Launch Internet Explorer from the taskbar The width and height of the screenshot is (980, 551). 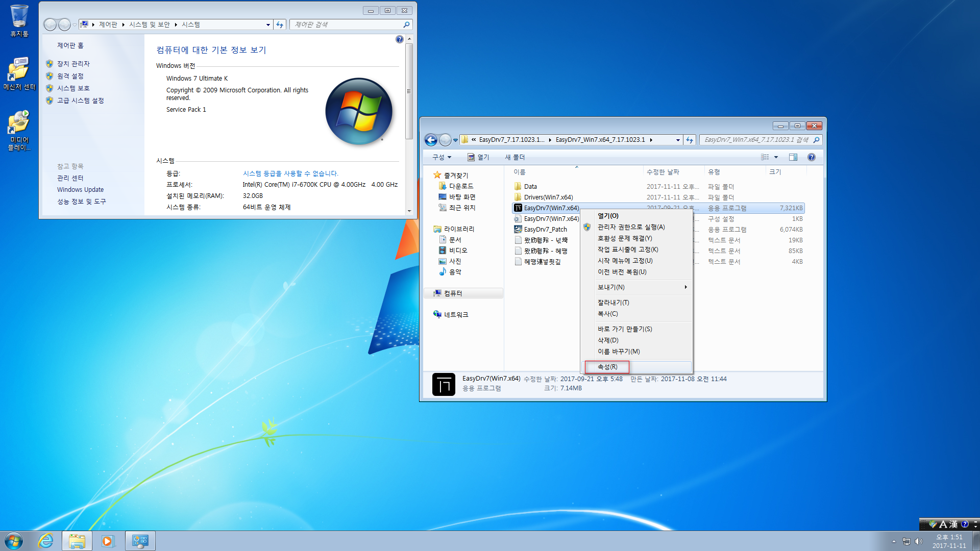pyautogui.click(x=46, y=541)
